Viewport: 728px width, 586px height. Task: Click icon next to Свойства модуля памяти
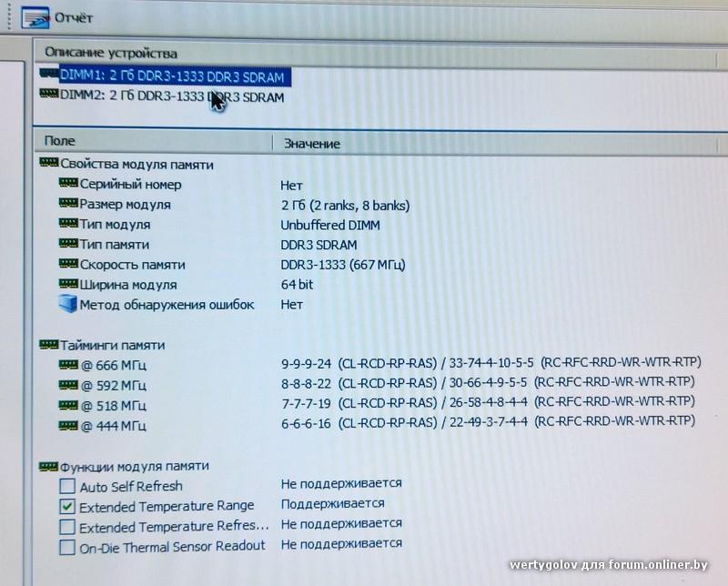[x=49, y=163]
